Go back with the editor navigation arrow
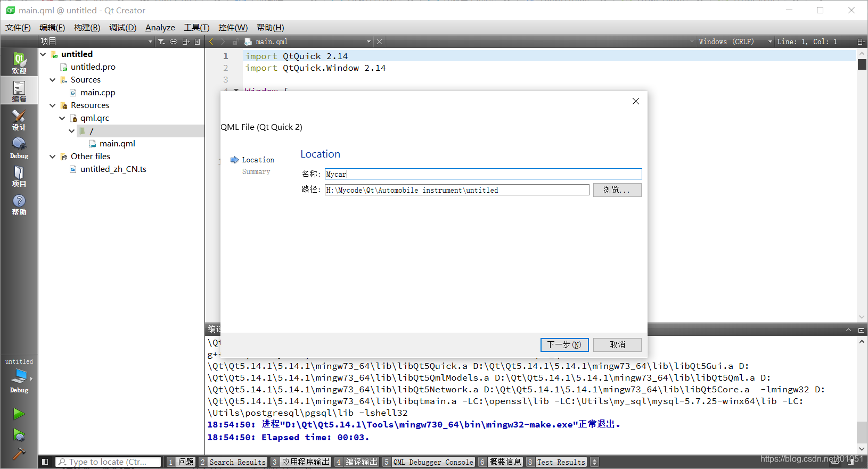This screenshot has width=868, height=469. point(211,42)
